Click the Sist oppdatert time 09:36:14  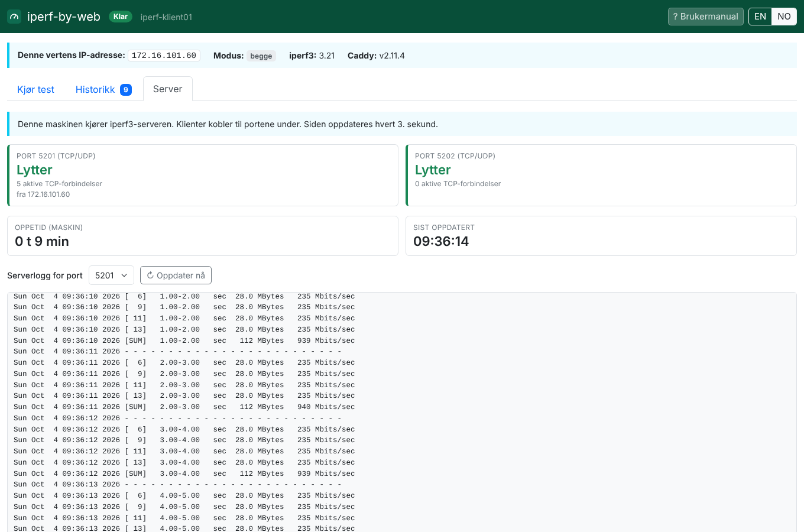(x=441, y=241)
